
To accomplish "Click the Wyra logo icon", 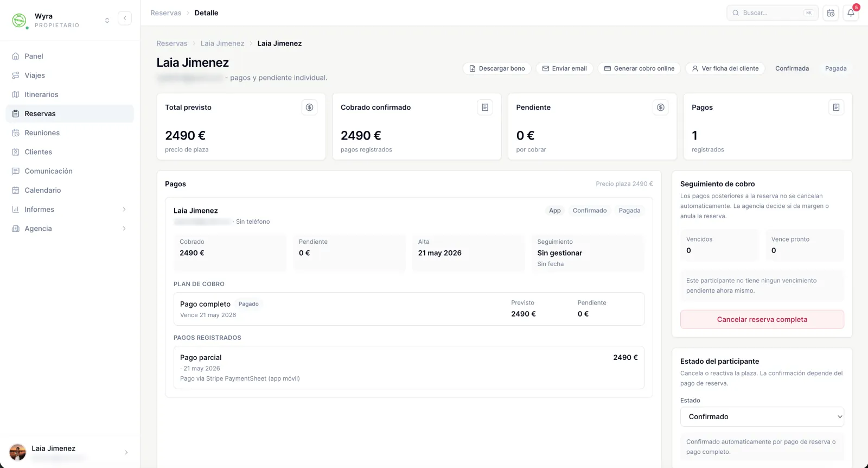I will pos(19,20).
